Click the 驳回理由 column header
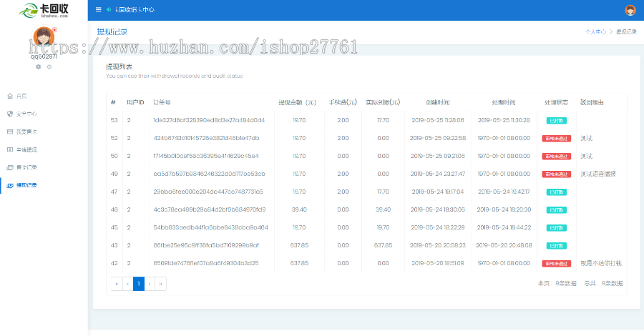 click(x=592, y=102)
